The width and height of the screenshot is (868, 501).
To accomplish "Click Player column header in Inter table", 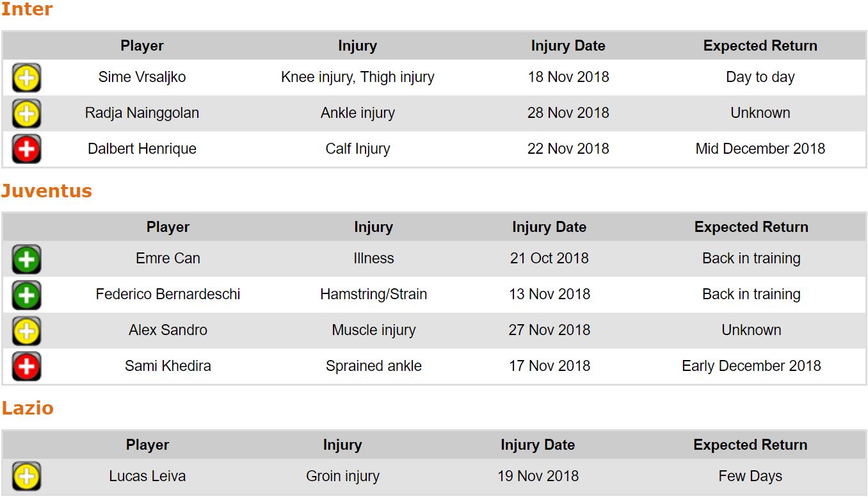I will [x=142, y=45].
